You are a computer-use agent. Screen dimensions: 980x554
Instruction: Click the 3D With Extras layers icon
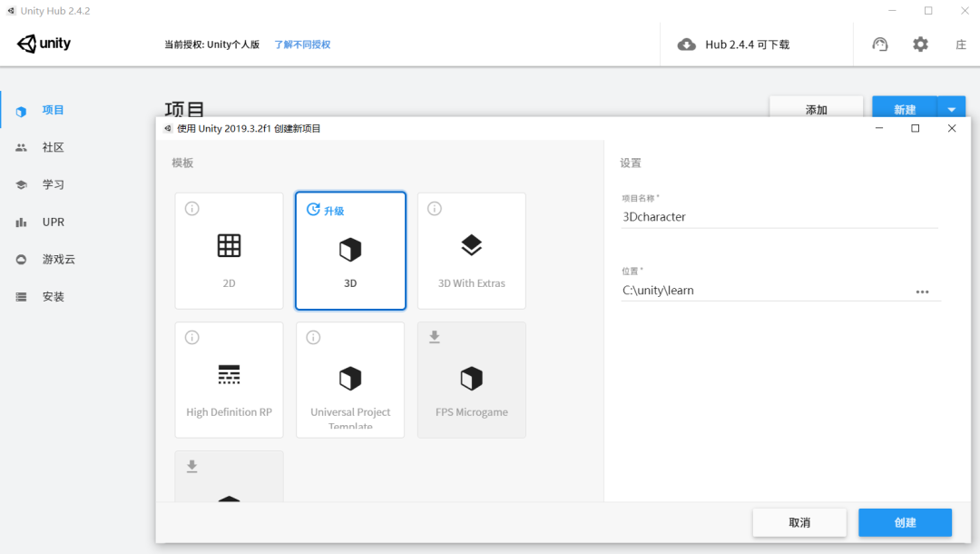[x=471, y=245]
